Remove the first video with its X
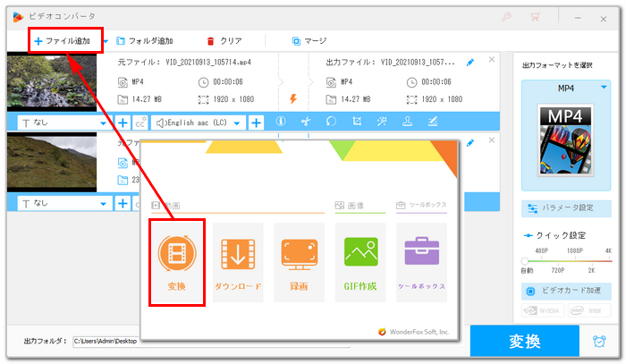This screenshot has height=364, width=626. [492, 59]
